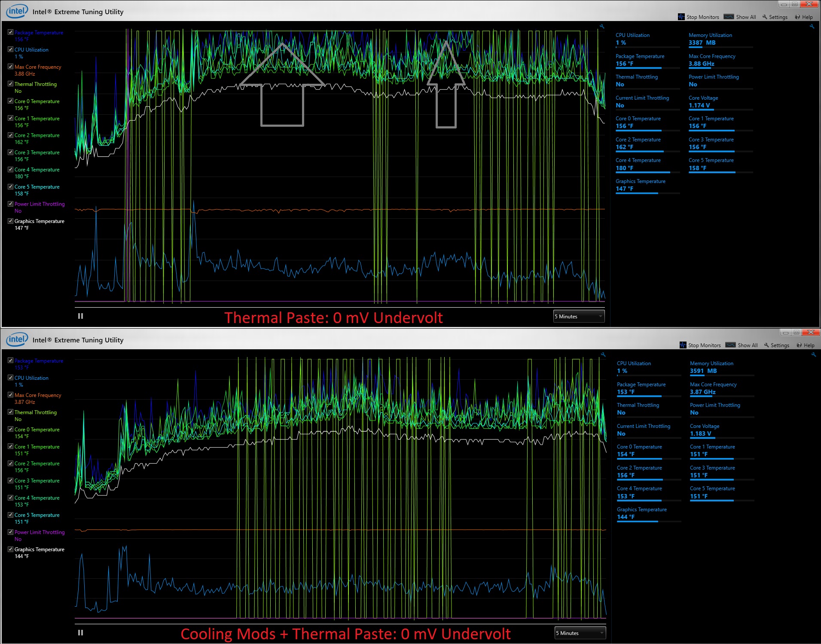Click graph-area wrench icon in top window
This screenshot has height=644, width=821.
click(x=602, y=27)
